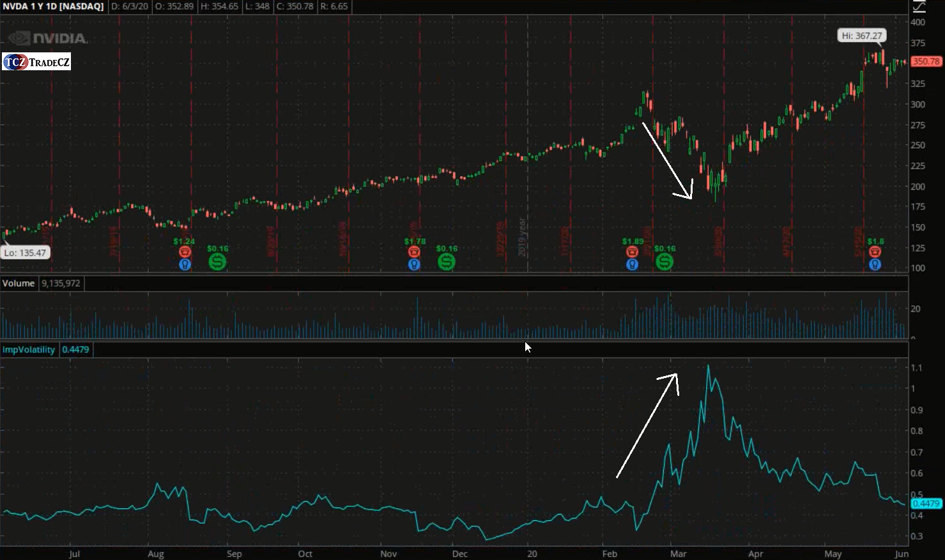Click blue lightbulb icon below $1.24 earnings
The width and height of the screenshot is (945, 560).
pyautogui.click(x=185, y=264)
